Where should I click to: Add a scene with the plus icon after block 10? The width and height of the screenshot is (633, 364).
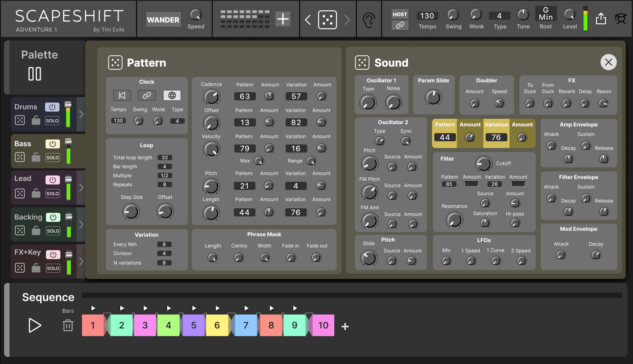[x=345, y=327]
